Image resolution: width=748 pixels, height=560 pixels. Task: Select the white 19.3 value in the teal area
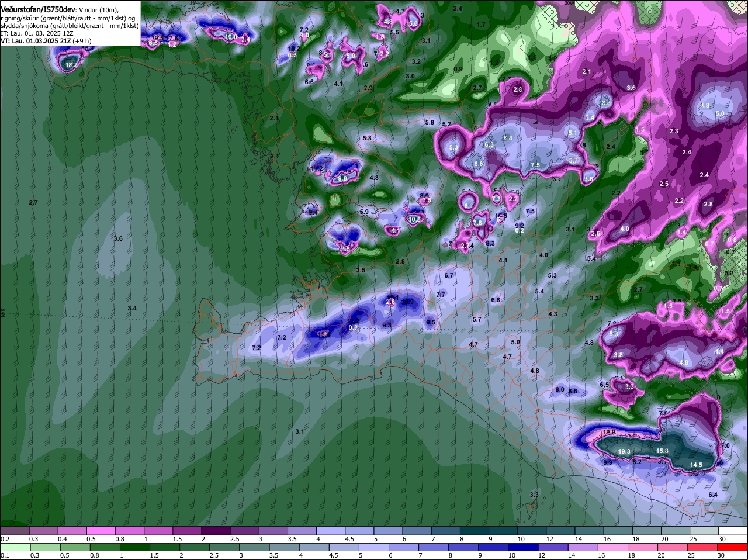coord(624,451)
